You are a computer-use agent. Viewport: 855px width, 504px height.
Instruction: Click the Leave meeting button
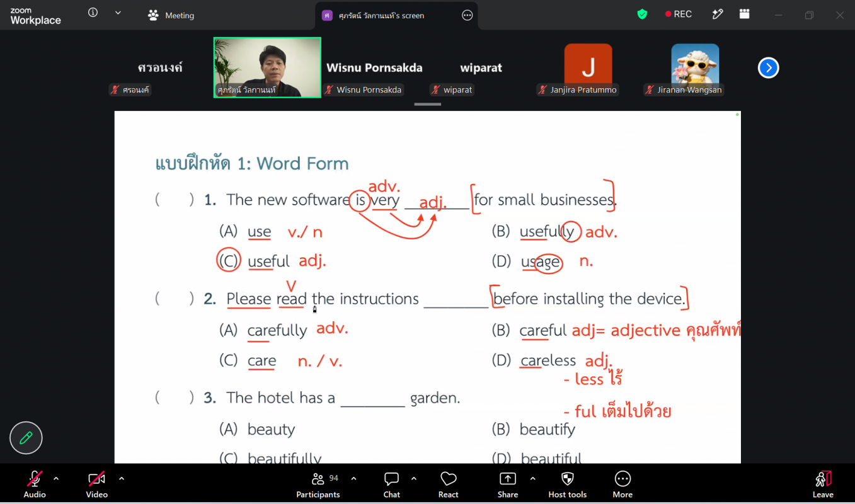823,484
